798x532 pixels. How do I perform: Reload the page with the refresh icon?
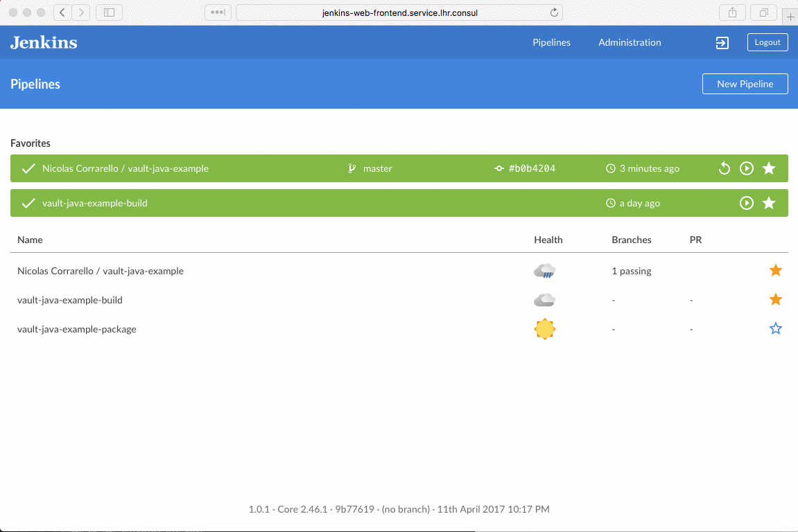click(x=554, y=12)
